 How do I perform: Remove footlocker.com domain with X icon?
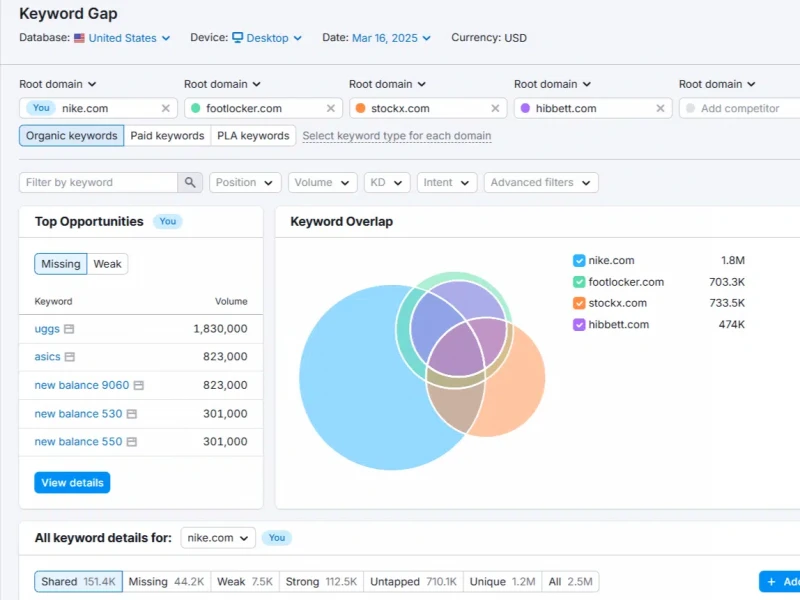pyautogui.click(x=331, y=108)
